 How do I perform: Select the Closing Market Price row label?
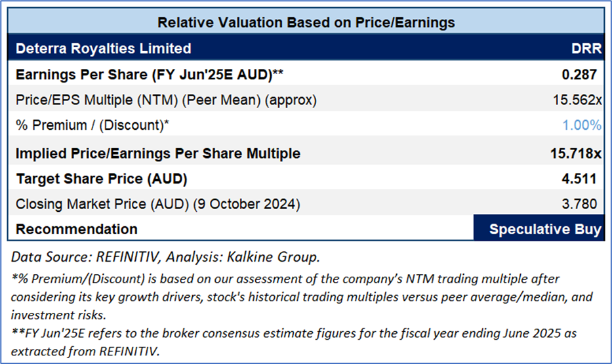point(157,204)
